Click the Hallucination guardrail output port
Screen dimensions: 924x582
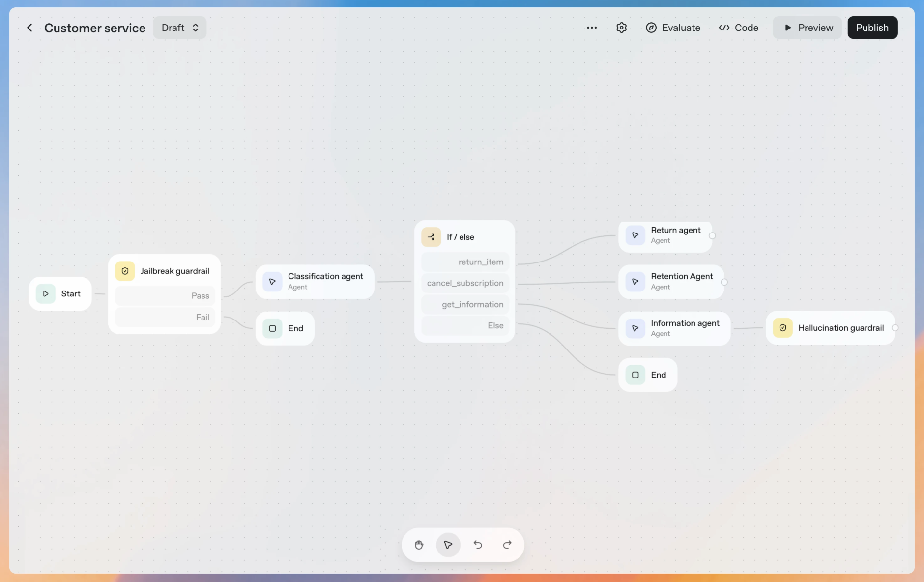tap(895, 328)
